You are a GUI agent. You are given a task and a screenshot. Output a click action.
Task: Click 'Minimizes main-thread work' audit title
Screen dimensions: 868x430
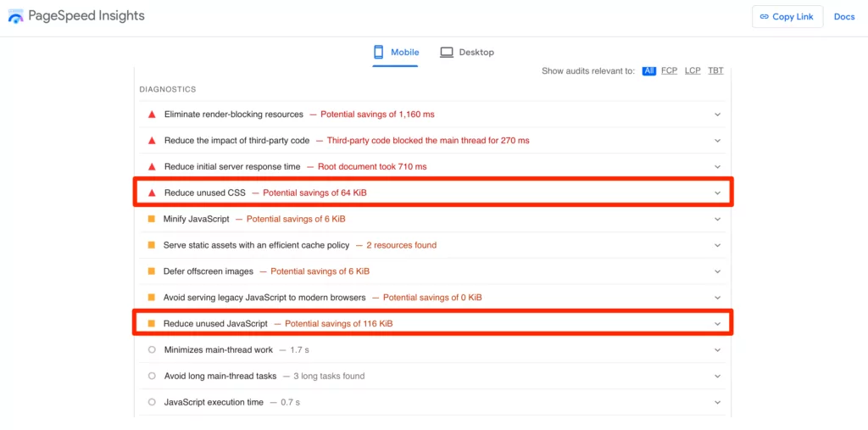tap(219, 349)
